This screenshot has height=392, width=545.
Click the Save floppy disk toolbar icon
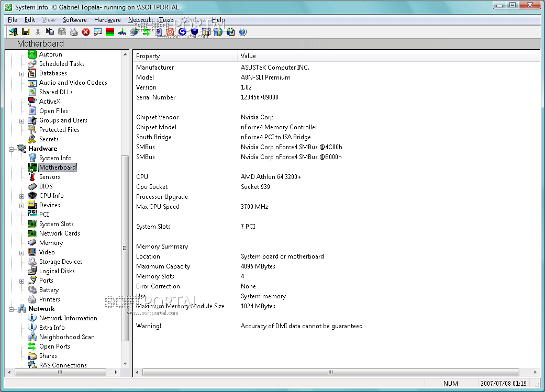point(26,32)
